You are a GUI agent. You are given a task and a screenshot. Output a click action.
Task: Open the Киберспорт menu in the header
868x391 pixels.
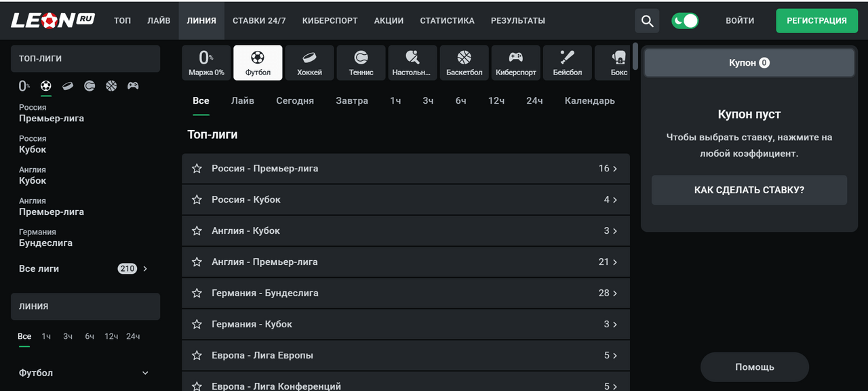click(330, 20)
